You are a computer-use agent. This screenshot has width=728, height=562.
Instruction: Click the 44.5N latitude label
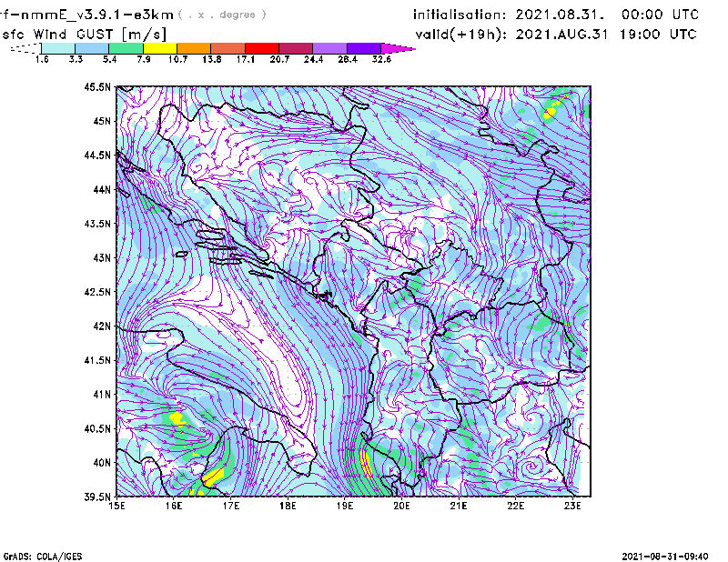(97, 155)
